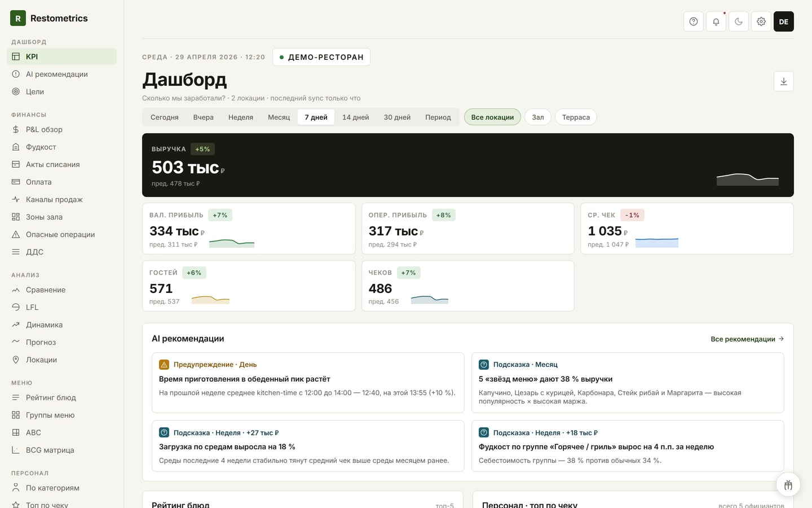The height and width of the screenshot is (508, 812).
Task: Open notifications bell icon
Action: coord(716,21)
